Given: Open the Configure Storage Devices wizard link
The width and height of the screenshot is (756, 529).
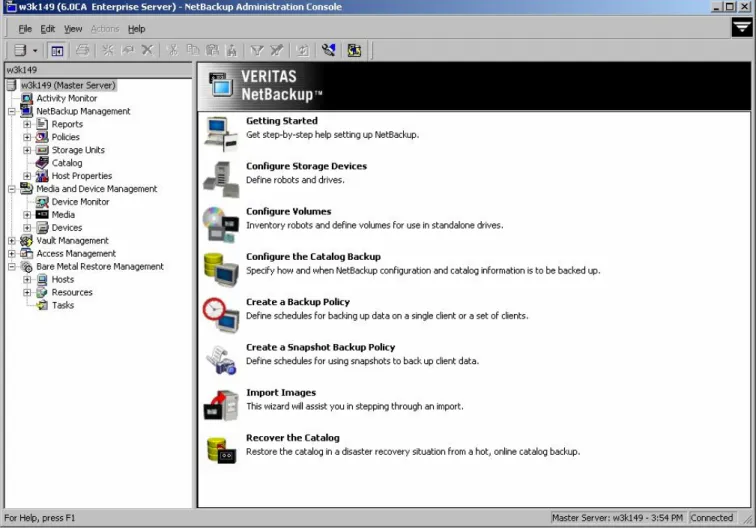Looking at the screenshot, I should click(306, 166).
